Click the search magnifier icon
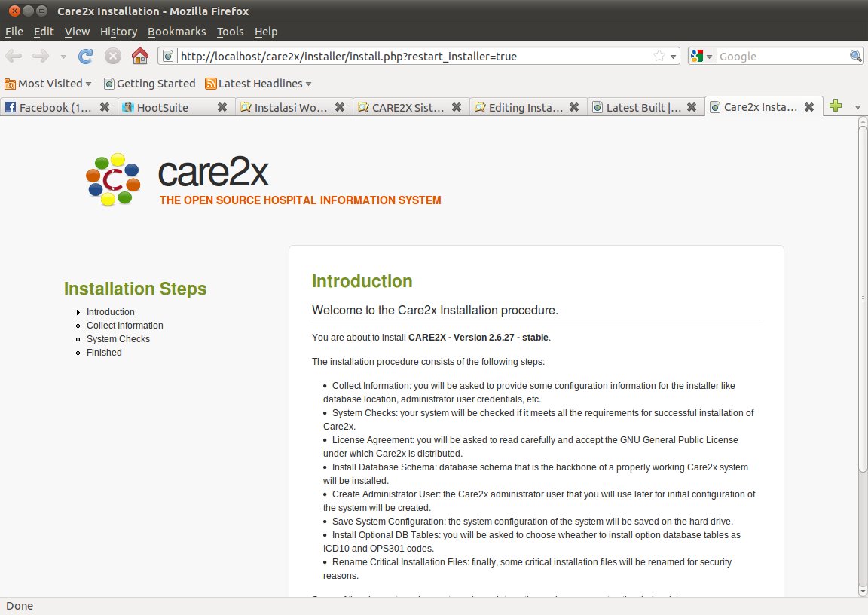The image size is (868, 615). [x=856, y=56]
